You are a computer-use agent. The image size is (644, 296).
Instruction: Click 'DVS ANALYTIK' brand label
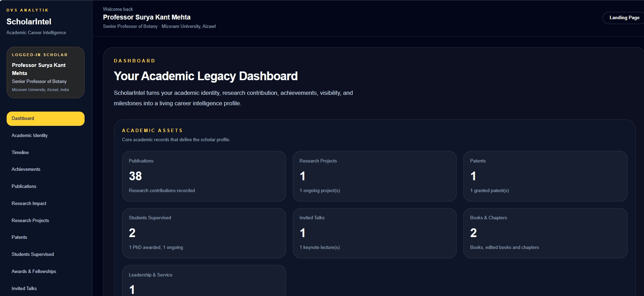[28, 10]
